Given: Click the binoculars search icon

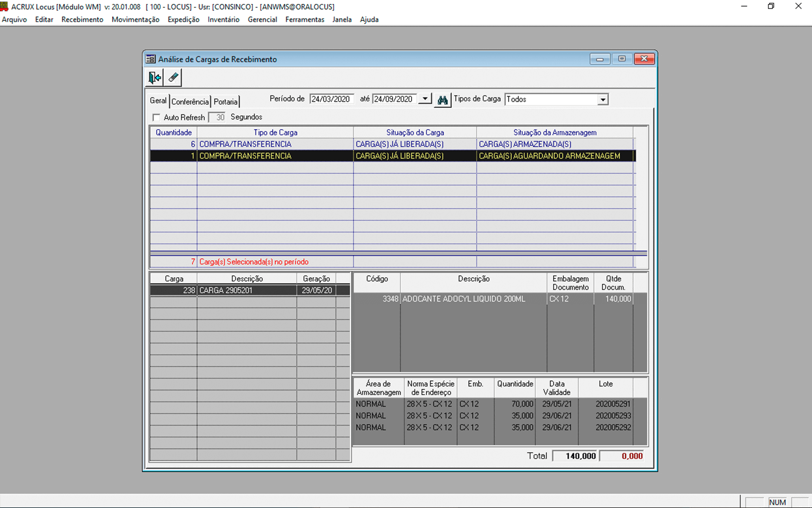Looking at the screenshot, I should pos(442,100).
